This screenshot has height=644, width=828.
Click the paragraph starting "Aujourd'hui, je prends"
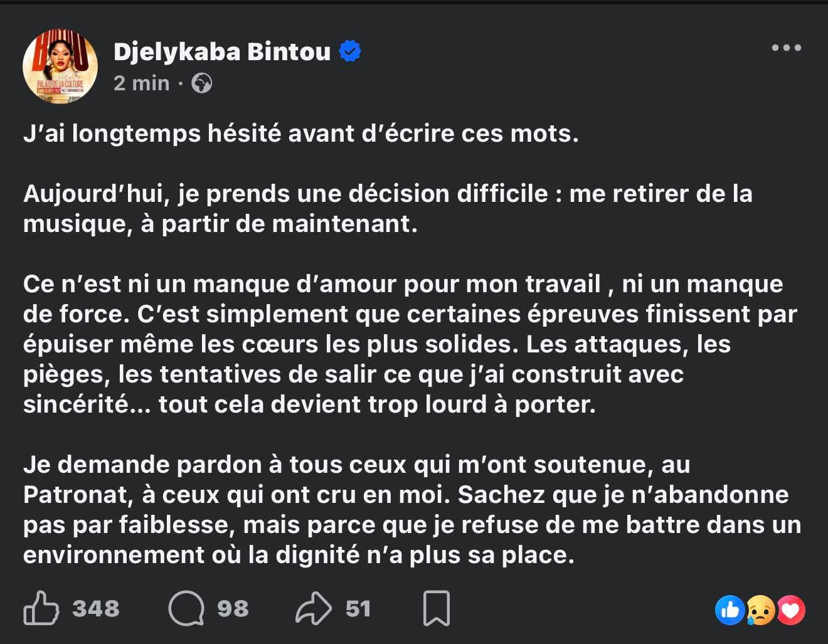[387, 209]
